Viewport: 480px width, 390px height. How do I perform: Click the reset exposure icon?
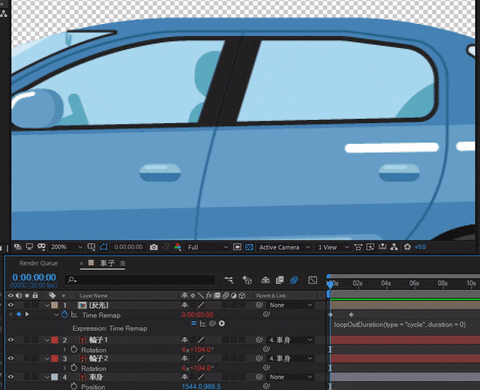(x=407, y=247)
